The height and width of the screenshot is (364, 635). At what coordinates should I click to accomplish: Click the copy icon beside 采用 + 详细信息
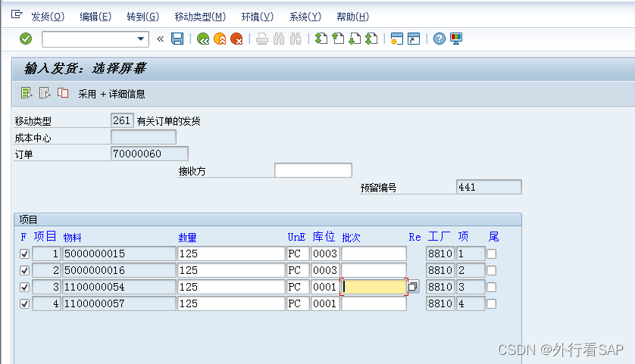pyautogui.click(x=63, y=93)
